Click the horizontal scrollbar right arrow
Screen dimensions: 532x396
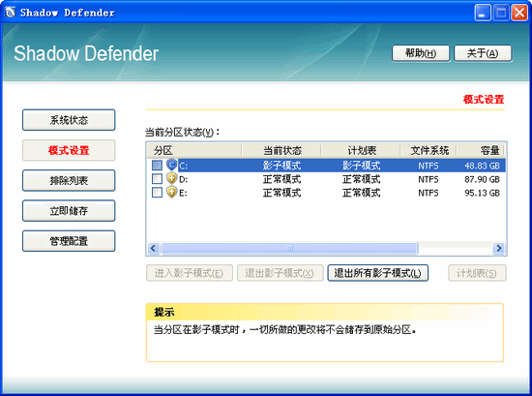point(498,248)
